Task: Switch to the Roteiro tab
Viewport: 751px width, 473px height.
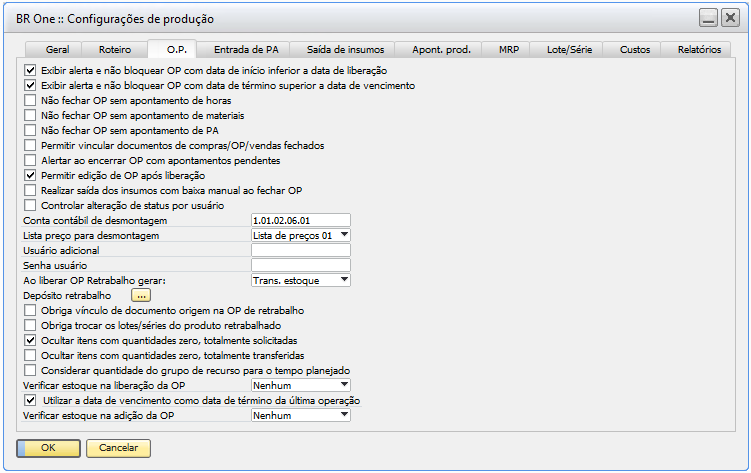Action: (114, 49)
